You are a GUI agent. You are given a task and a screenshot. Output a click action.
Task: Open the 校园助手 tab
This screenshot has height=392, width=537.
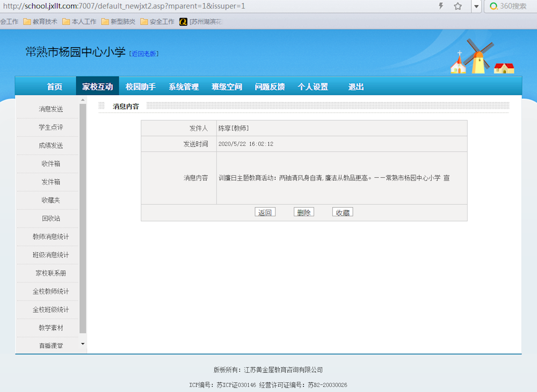[140, 86]
